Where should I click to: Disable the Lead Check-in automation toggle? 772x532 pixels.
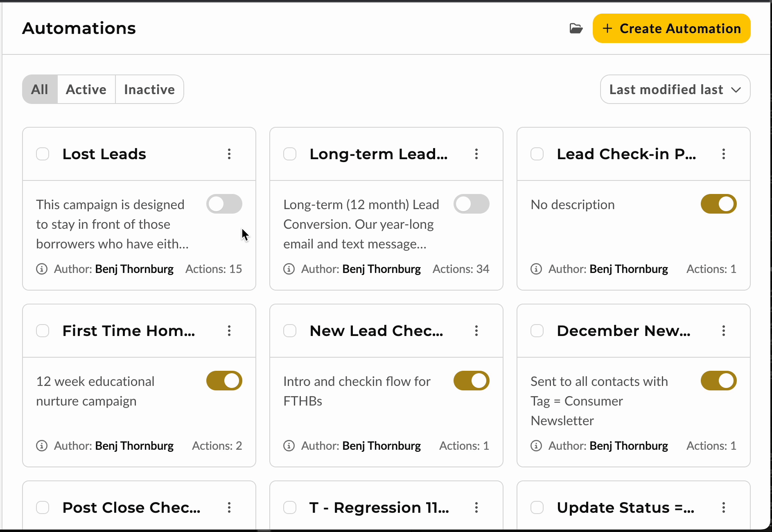point(719,204)
